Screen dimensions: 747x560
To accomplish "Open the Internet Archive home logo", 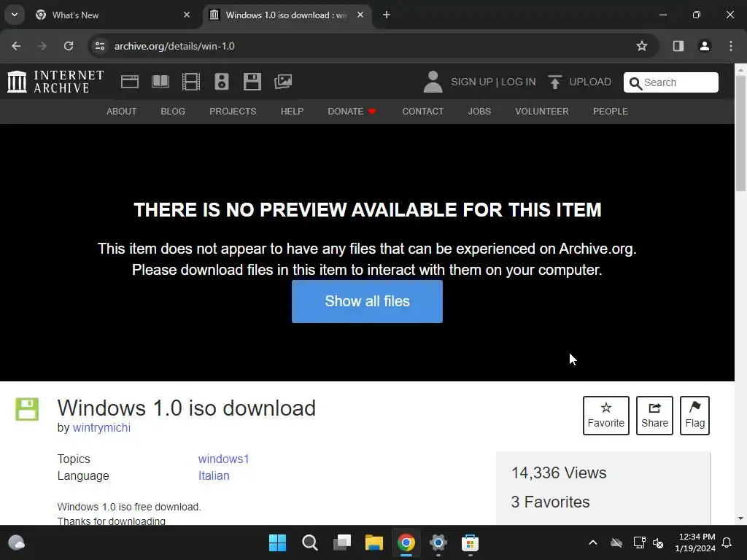I will [55, 82].
